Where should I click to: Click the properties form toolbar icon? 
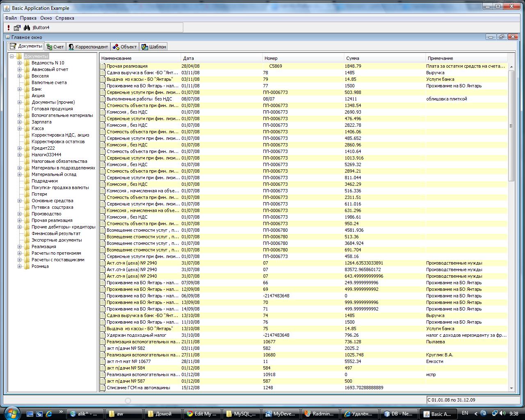tap(17, 27)
